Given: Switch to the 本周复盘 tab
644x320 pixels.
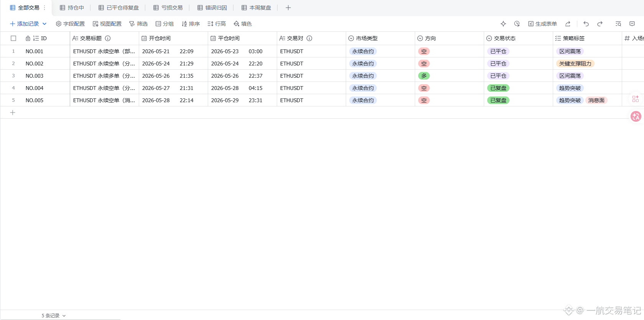Looking at the screenshot, I should (256, 8).
